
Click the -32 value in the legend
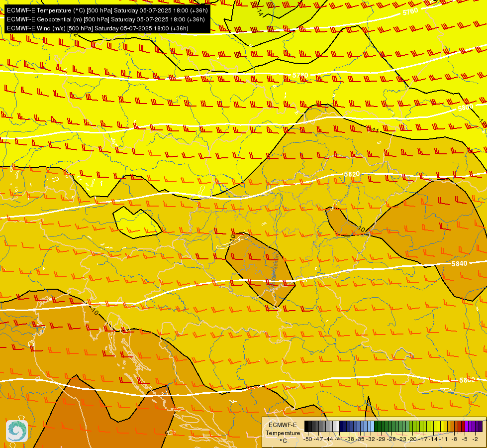point(371,440)
